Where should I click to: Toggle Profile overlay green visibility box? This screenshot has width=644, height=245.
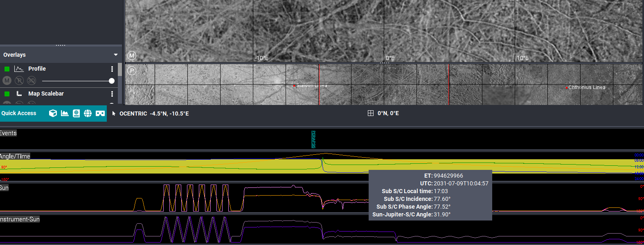7,69
